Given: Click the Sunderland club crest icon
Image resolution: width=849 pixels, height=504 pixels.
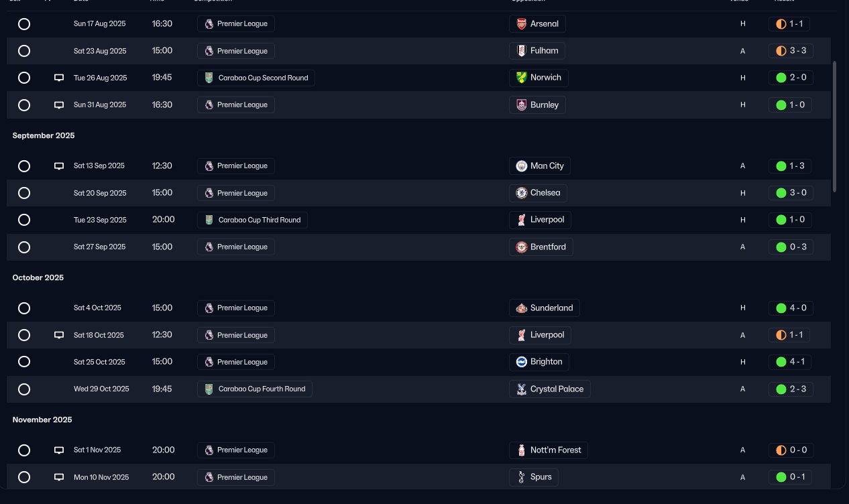Looking at the screenshot, I should click(522, 308).
